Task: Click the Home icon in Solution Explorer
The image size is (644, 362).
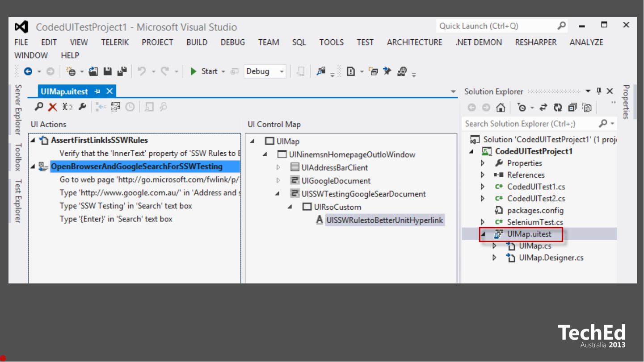Action: tap(501, 108)
